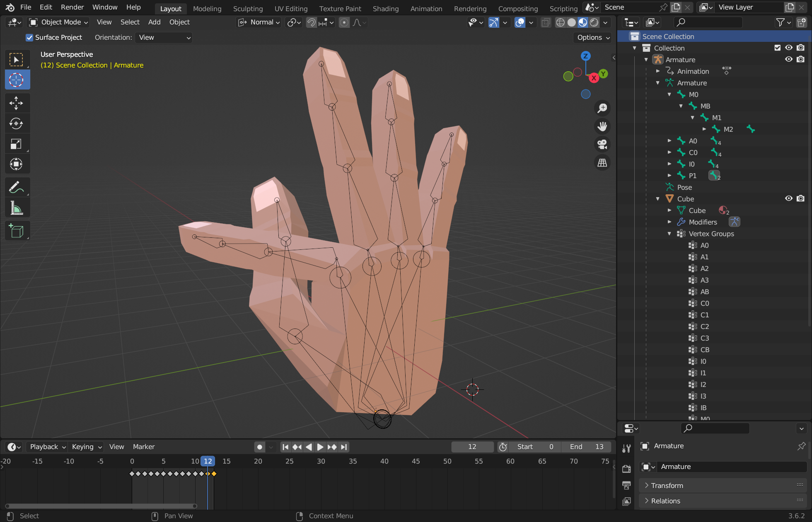
Task: Click timeline frame 12 marker
Action: point(208,461)
